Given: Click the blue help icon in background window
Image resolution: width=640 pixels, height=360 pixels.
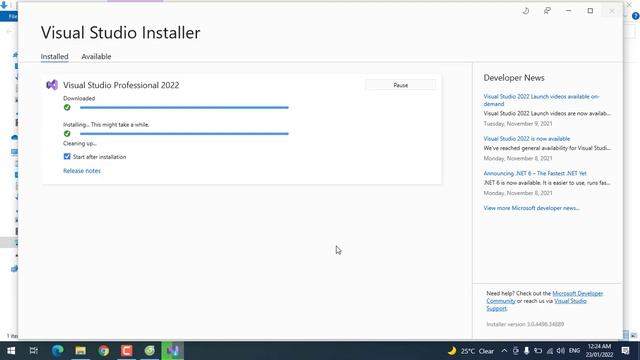Looking at the screenshot, I should [636, 16].
